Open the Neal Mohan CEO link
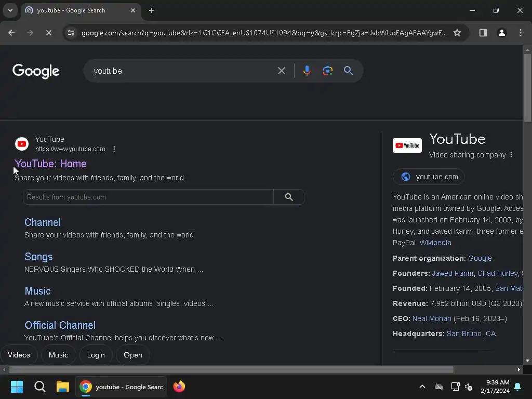The height and width of the screenshot is (399, 532). tap(432, 319)
